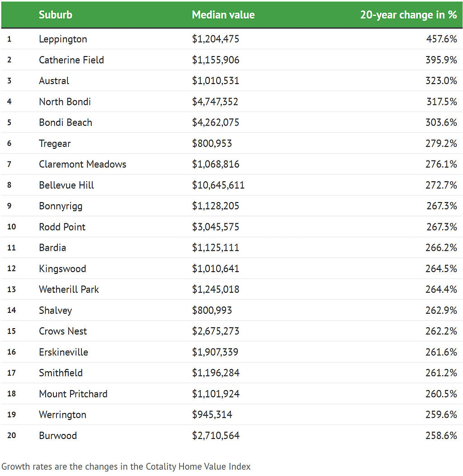Click the Werrington median value $945,314
463x476 pixels.
click(212, 415)
